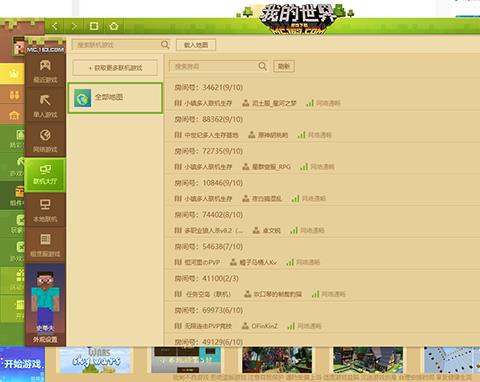Click the 开始游戏 start game button

(x=22, y=364)
